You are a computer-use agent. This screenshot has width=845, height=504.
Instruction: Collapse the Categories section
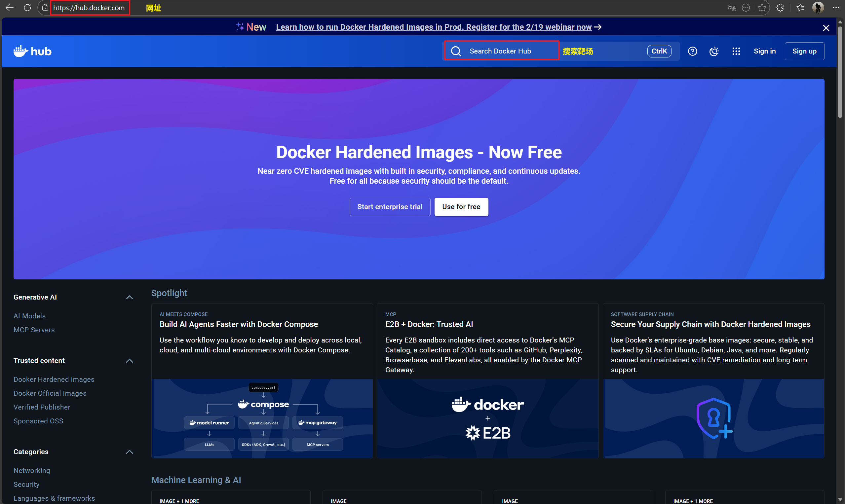[x=129, y=452]
